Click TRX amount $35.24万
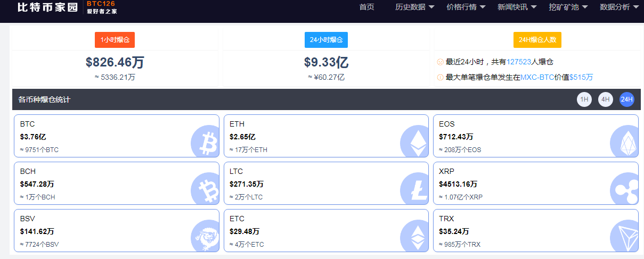This screenshot has height=259, width=644. [x=454, y=231]
